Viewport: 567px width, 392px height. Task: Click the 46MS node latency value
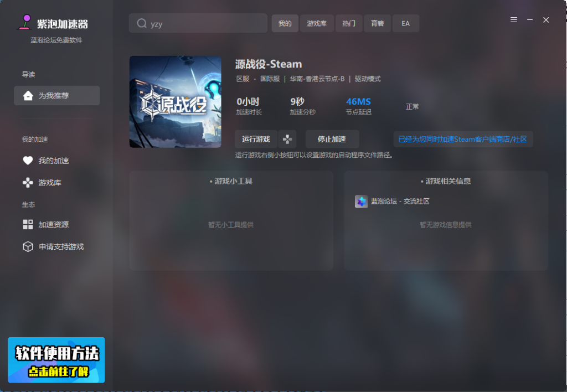pyautogui.click(x=358, y=102)
